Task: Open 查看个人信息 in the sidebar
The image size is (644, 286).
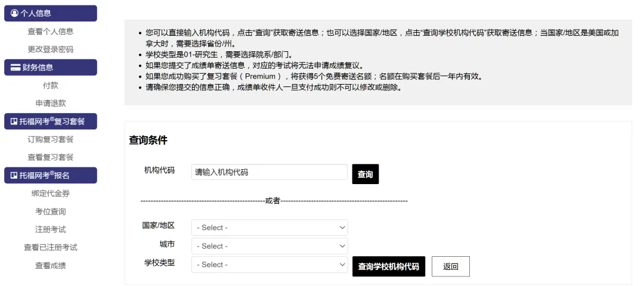Action: tap(51, 32)
